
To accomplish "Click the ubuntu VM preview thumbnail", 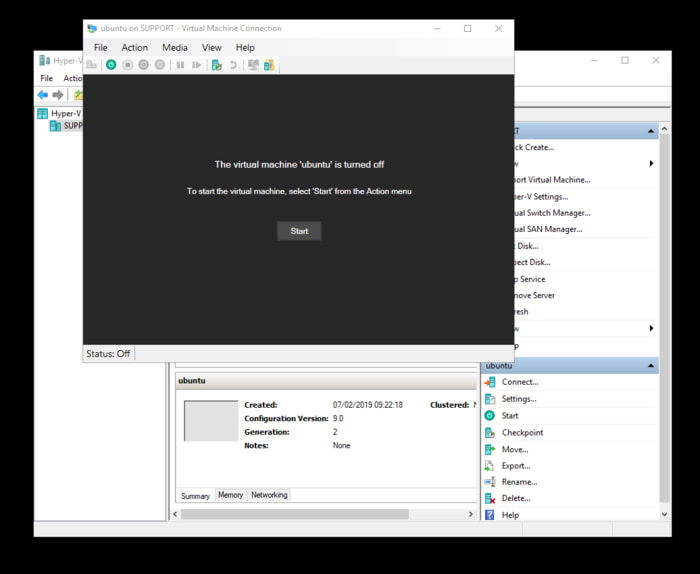I will coord(211,420).
